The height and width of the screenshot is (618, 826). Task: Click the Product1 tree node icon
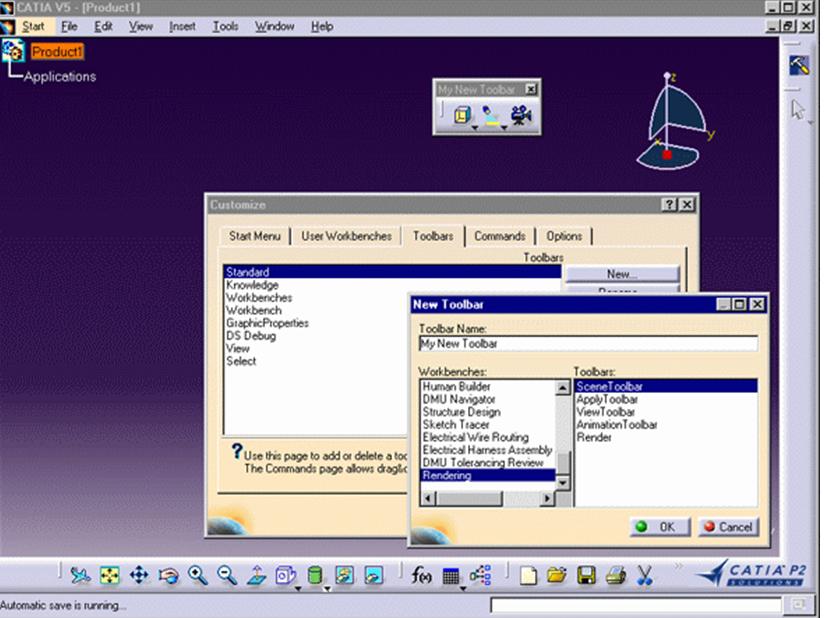point(13,52)
